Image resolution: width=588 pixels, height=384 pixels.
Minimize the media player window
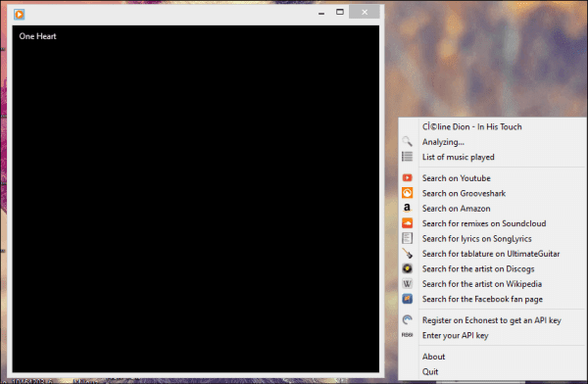click(x=321, y=13)
